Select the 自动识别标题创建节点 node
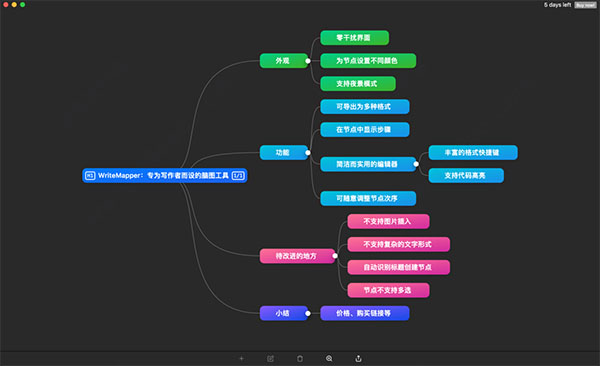This screenshot has height=366, width=600. pyautogui.click(x=399, y=267)
